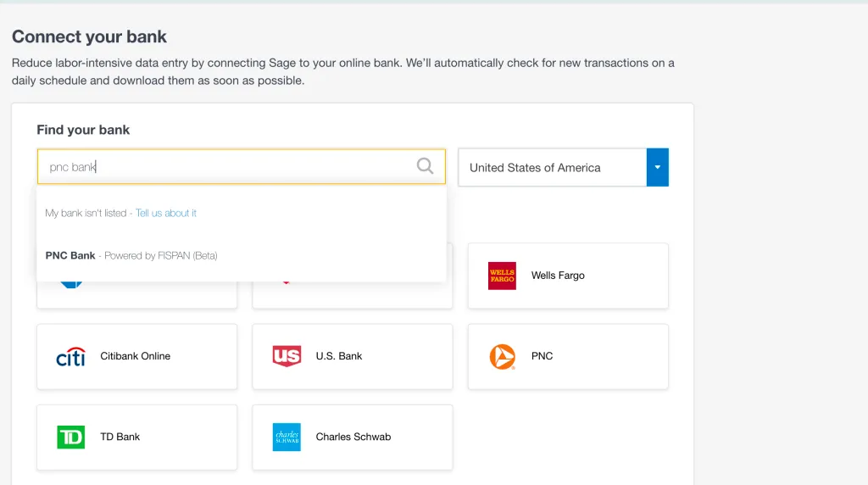Select U.S. Bank name label
The height and width of the screenshot is (485, 868).
tap(339, 357)
